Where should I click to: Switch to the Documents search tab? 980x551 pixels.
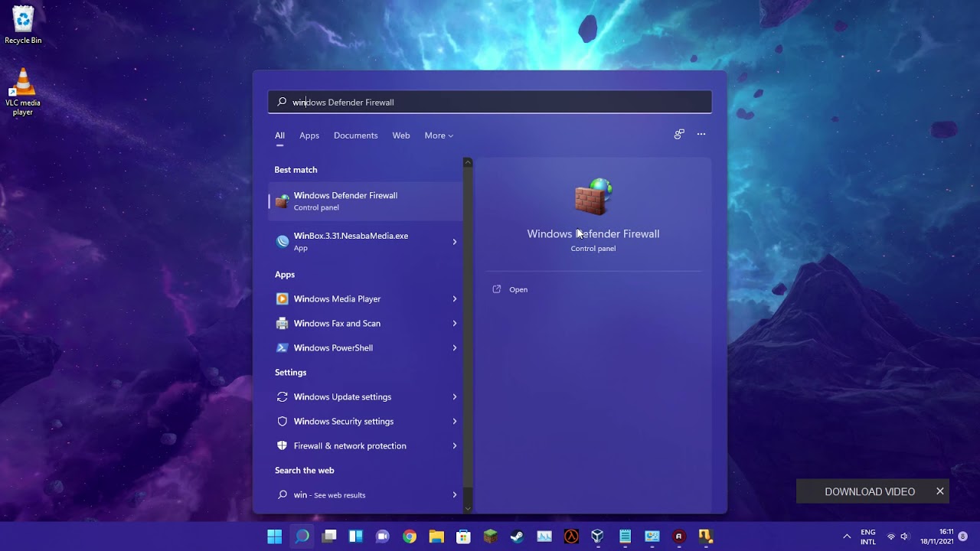click(x=356, y=135)
